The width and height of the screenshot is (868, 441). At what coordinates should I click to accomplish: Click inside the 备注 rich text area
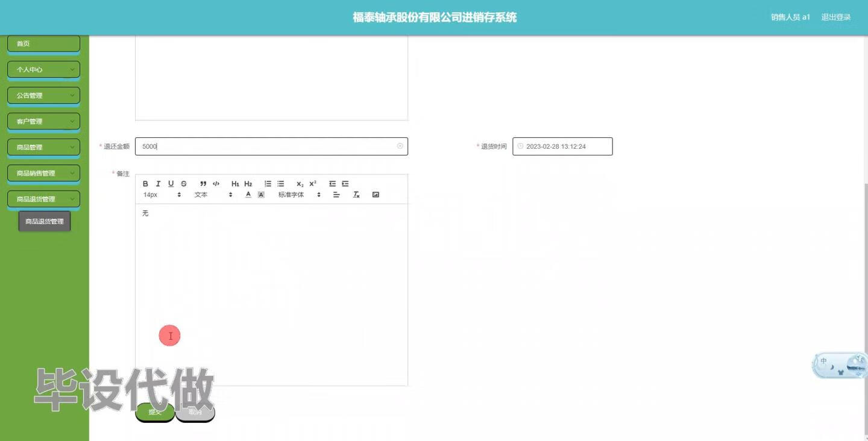point(271,295)
